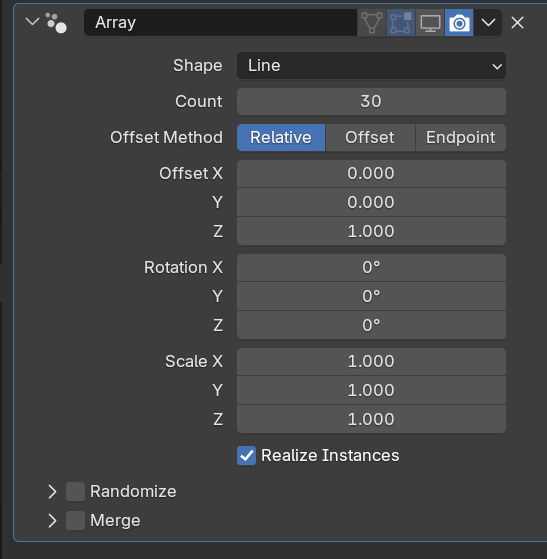
Task: Toggle Realize Instances checkbox
Action: click(246, 455)
